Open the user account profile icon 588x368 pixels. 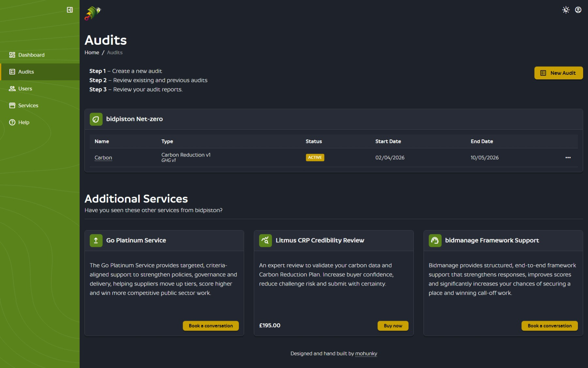(x=578, y=10)
